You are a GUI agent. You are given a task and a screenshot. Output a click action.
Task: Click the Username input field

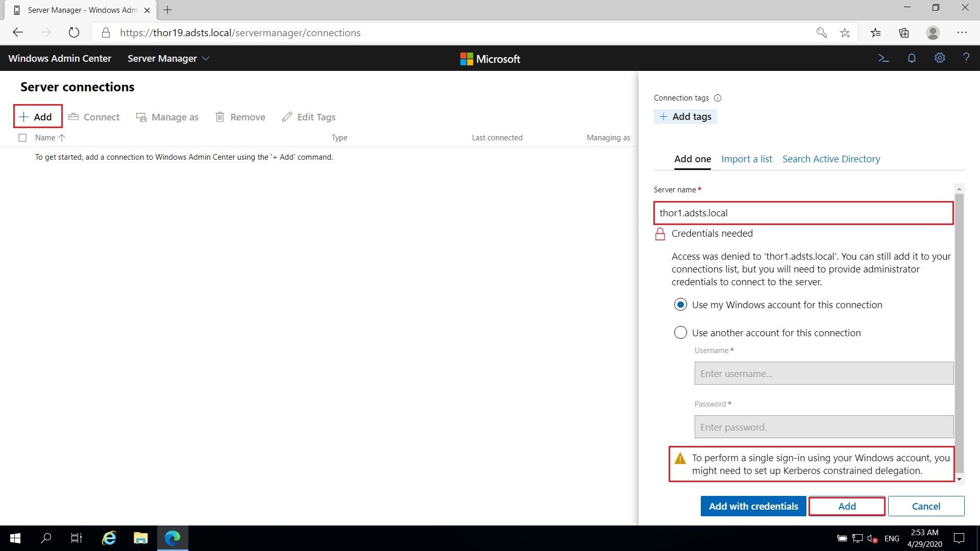[824, 373]
